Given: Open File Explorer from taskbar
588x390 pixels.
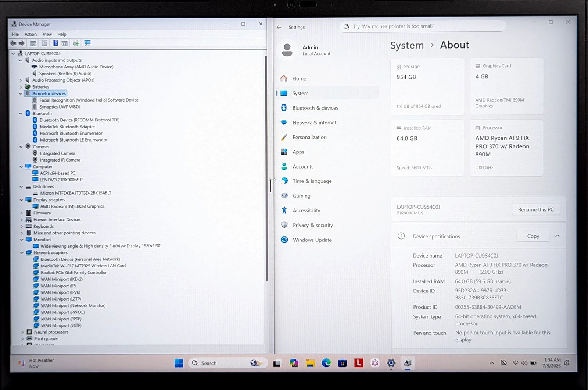Looking at the screenshot, I should click(x=310, y=363).
